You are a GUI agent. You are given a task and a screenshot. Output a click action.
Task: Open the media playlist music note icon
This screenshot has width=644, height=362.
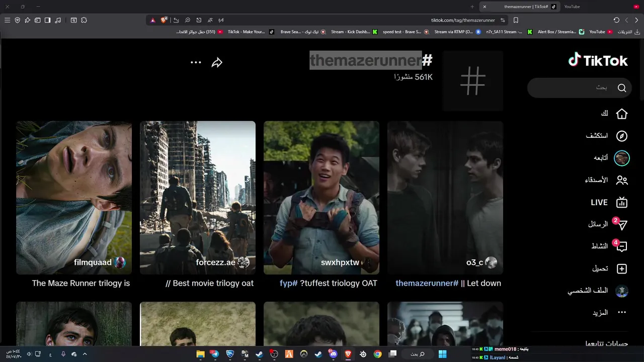[58, 20]
